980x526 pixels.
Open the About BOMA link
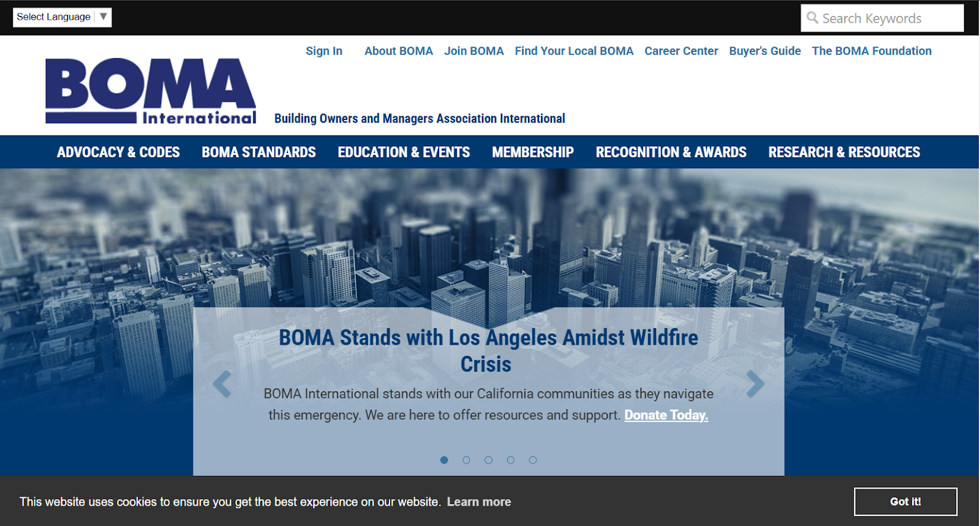pyautogui.click(x=399, y=51)
